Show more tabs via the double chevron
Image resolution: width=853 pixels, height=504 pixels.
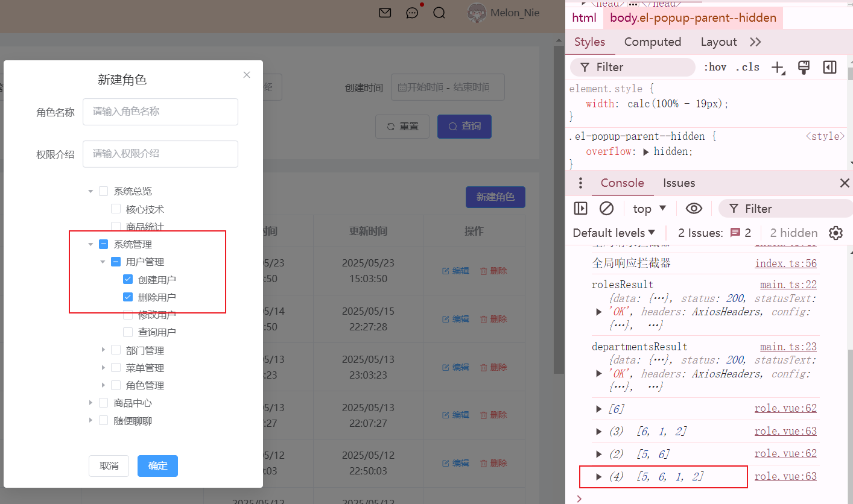[x=755, y=42]
